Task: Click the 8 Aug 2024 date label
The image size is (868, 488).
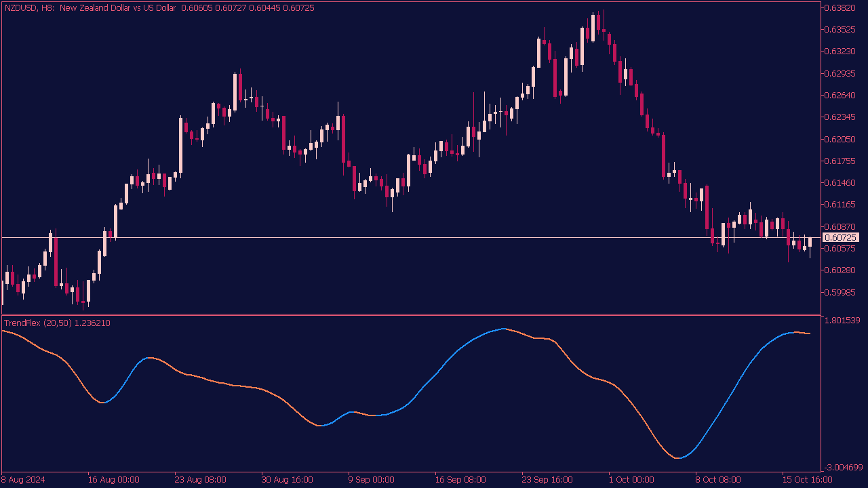Action: (24, 480)
